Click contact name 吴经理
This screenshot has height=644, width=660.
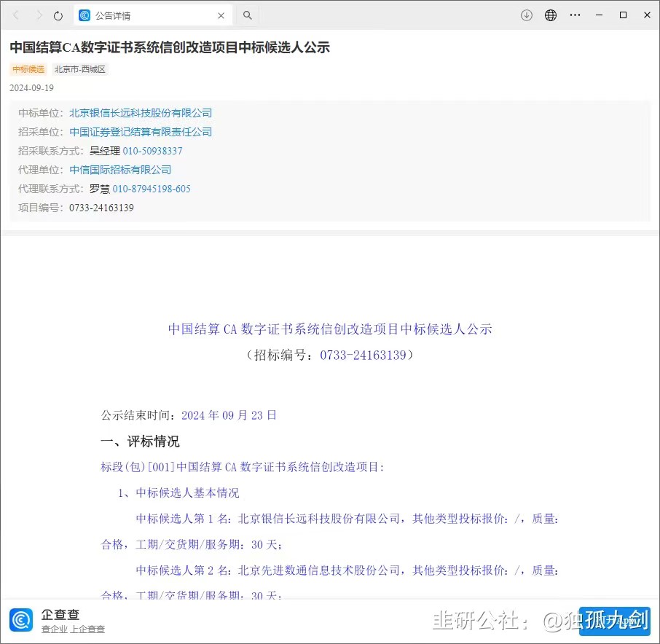105,151
